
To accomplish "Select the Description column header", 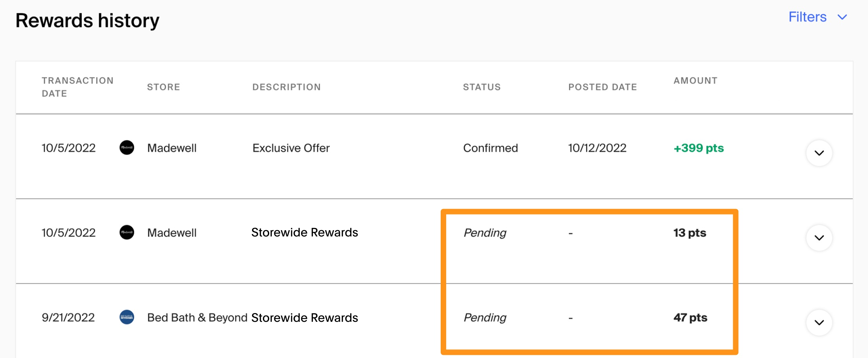I will point(286,87).
